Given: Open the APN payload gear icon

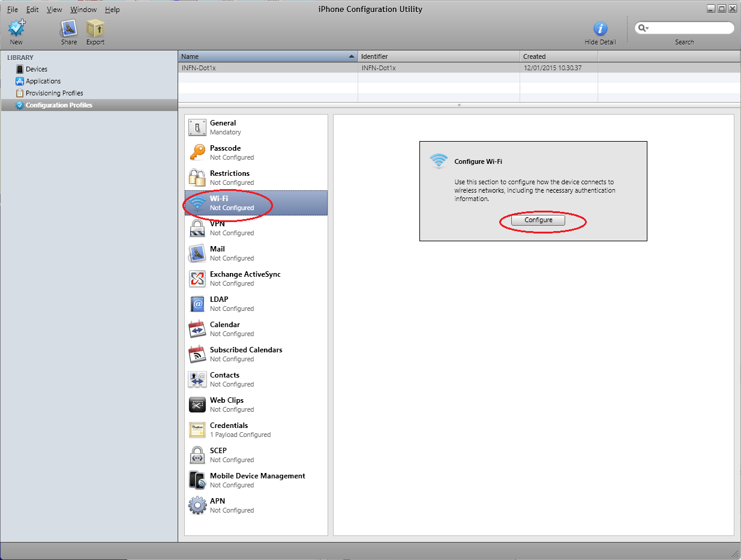Looking at the screenshot, I should tap(197, 505).
